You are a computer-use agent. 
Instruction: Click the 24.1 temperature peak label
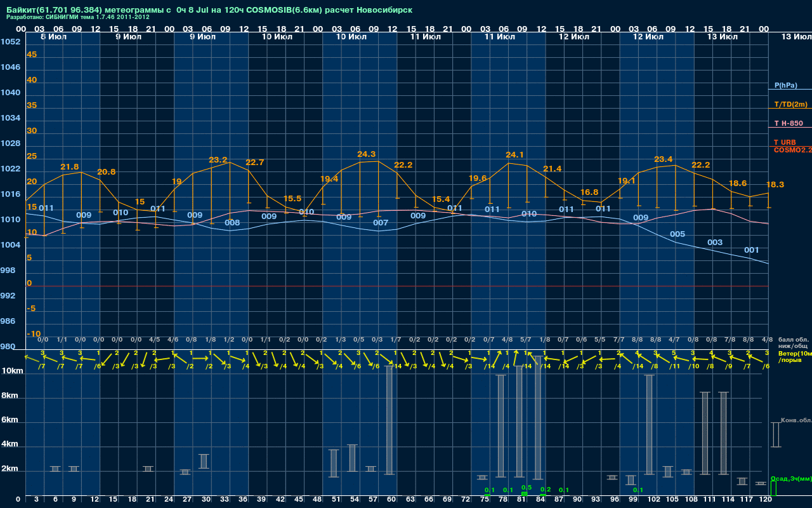(514, 155)
